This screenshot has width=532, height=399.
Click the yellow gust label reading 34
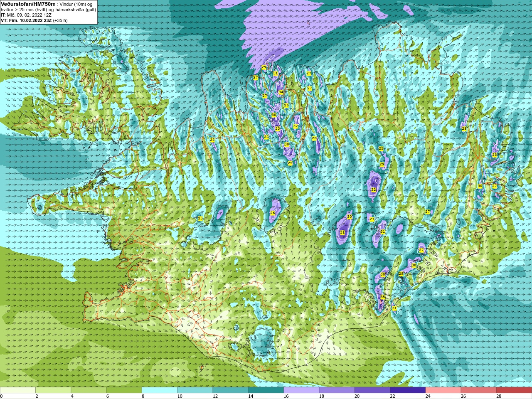click(281, 92)
